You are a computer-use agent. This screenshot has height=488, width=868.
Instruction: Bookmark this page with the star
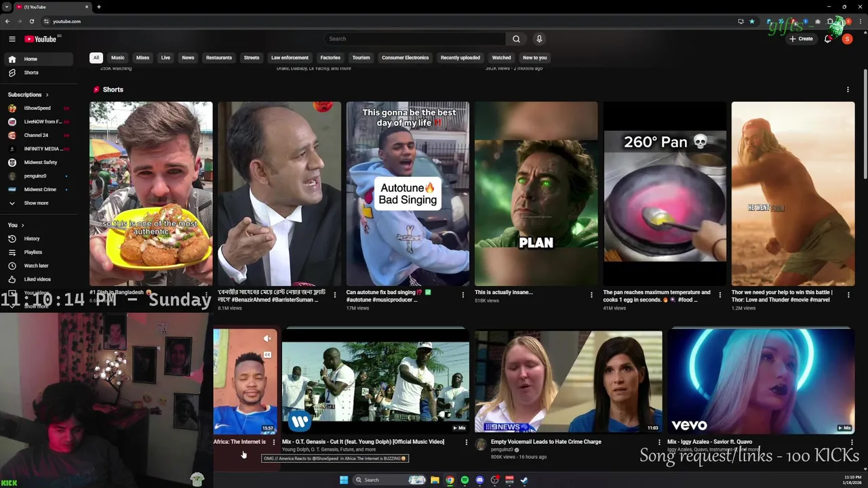(751, 21)
